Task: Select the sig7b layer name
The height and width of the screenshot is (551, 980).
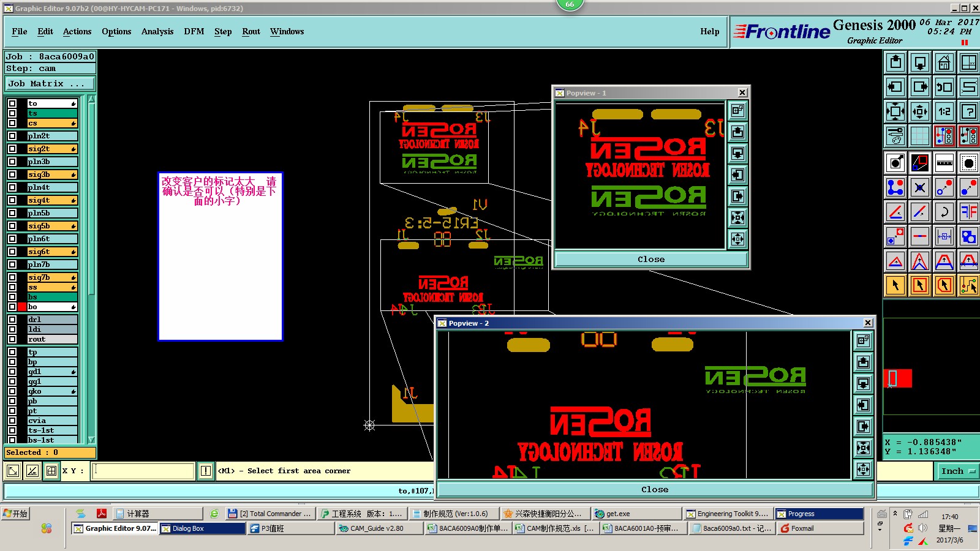Action: click(x=52, y=277)
